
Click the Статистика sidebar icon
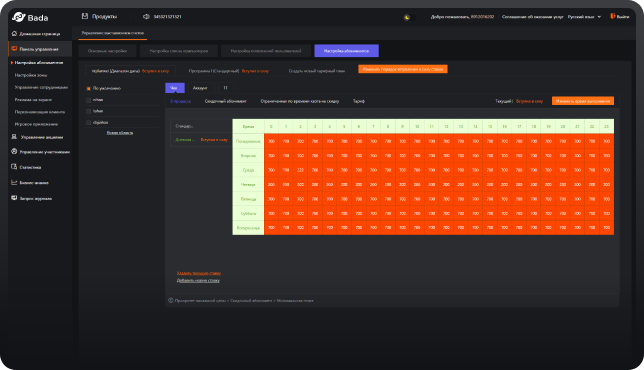pos(14,167)
